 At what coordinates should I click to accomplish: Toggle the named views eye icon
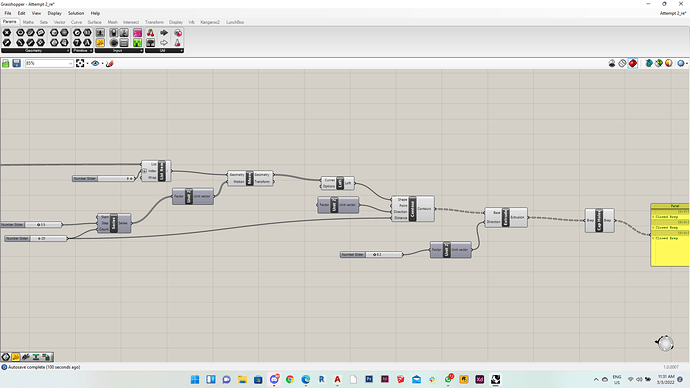click(x=95, y=63)
